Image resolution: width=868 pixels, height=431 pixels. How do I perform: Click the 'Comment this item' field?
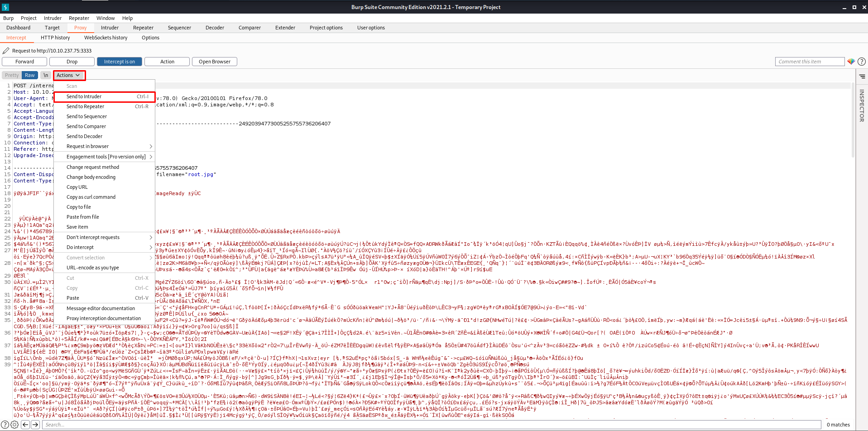tap(809, 62)
